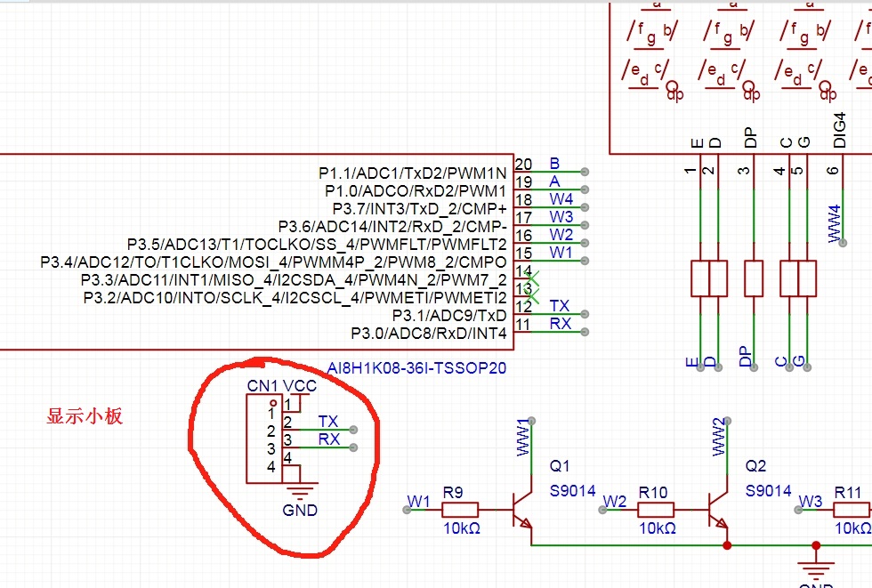Select net label W3 on MCU pin 17

click(x=561, y=217)
